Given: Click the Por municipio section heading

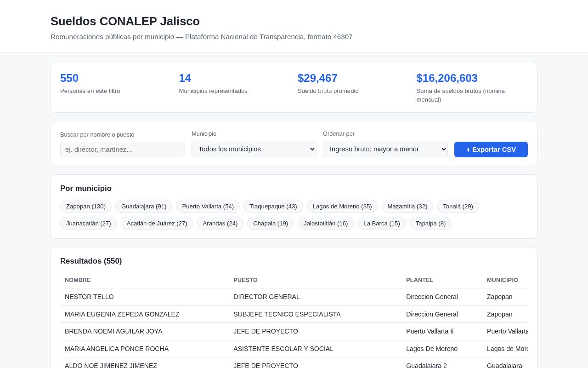Looking at the screenshot, I should (x=86, y=189).
